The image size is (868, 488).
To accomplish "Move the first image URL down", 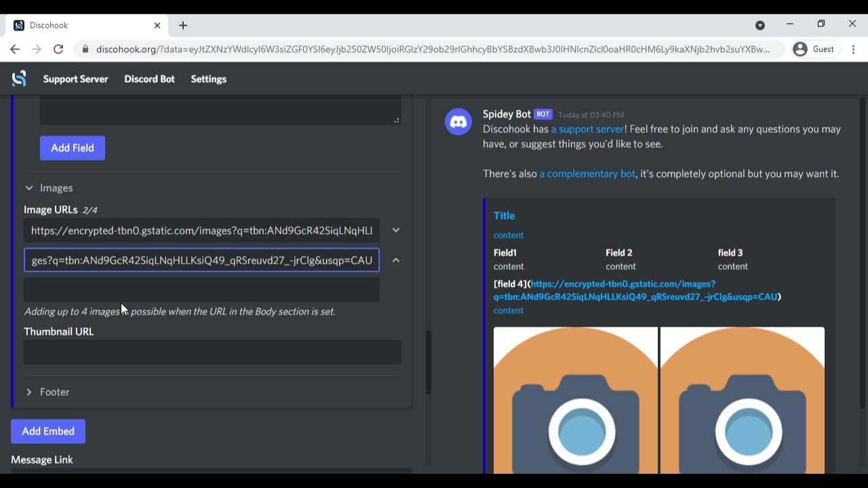I will click(396, 230).
